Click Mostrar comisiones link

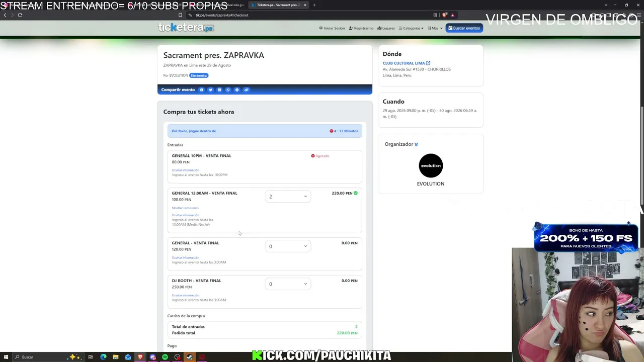[x=185, y=208]
